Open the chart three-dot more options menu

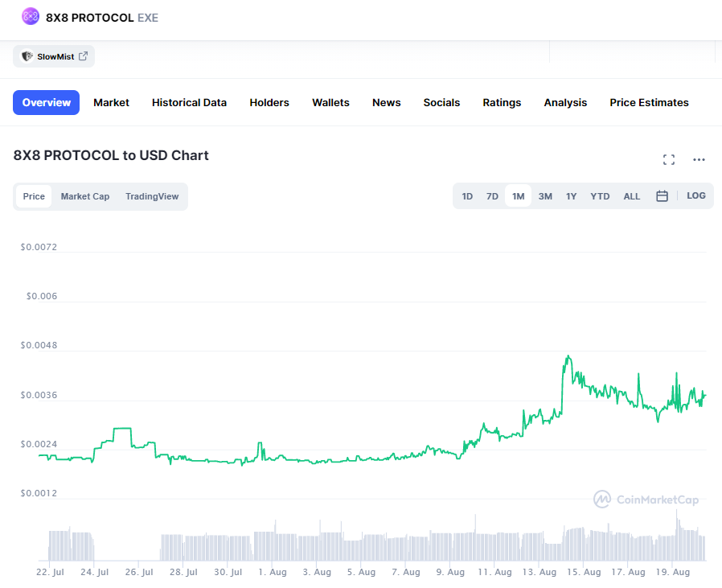click(x=699, y=159)
